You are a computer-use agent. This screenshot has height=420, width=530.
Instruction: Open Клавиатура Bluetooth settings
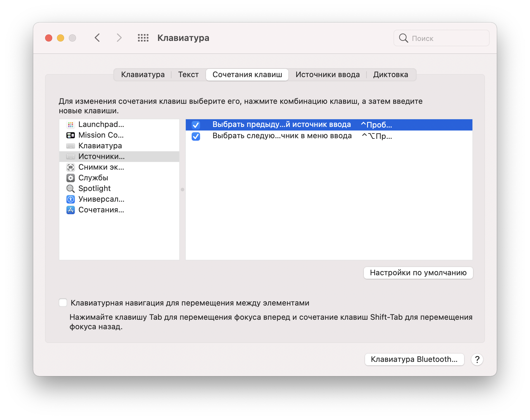414,359
